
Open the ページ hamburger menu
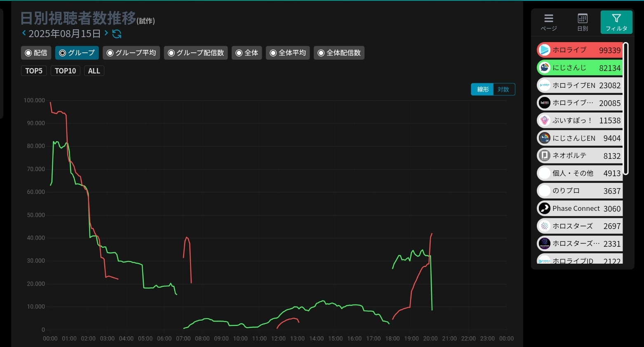(x=548, y=22)
